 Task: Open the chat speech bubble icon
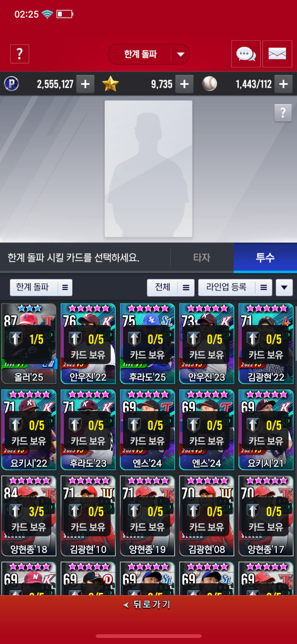(246, 54)
